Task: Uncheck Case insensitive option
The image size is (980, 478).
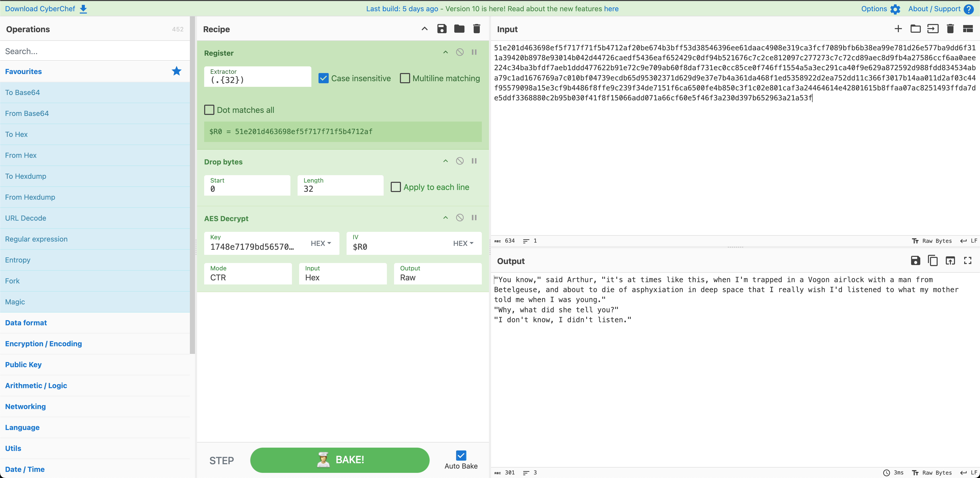Action: click(x=323, y=78)
